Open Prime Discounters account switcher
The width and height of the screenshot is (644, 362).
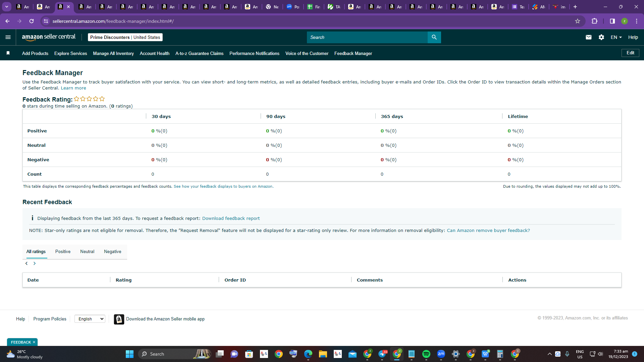(125, 37)
